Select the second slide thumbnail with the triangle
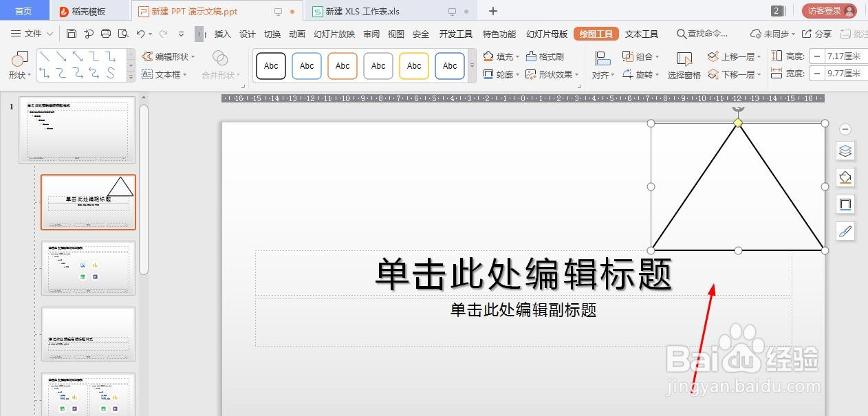 [88, 201]
